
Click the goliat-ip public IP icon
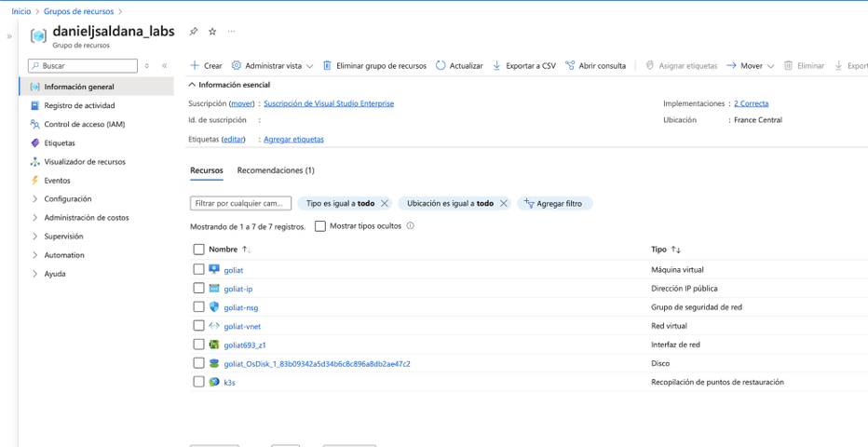tap(214, 289)
